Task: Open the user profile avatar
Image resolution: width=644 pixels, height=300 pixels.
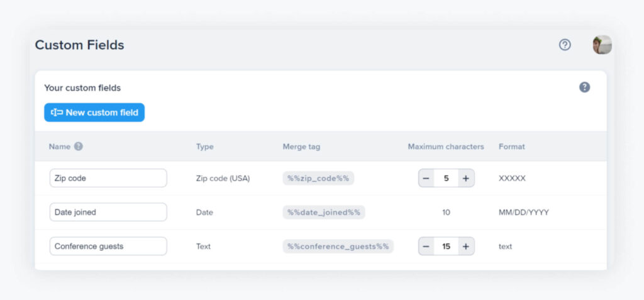Action: pyautogui.click(x=602, y=45)
